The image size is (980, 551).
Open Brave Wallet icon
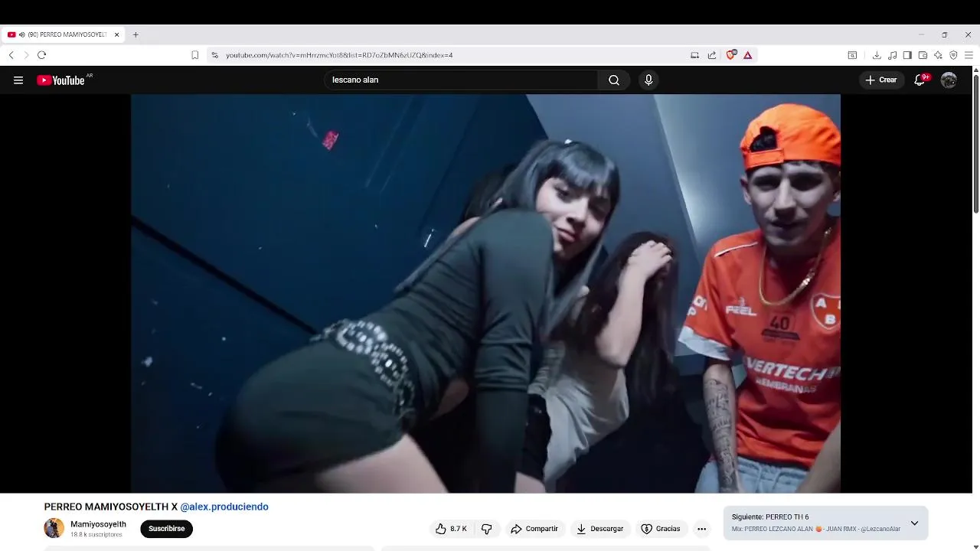(x=923, y=55)
